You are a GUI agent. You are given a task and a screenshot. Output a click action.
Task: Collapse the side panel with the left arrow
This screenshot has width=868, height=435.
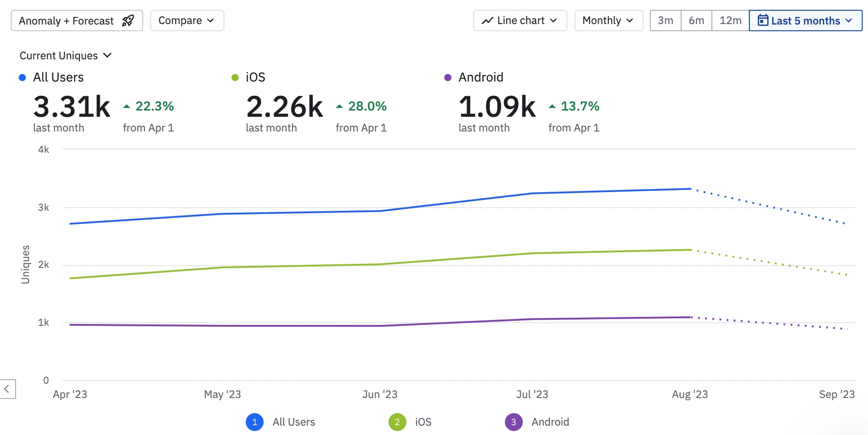tap(8, 389)
